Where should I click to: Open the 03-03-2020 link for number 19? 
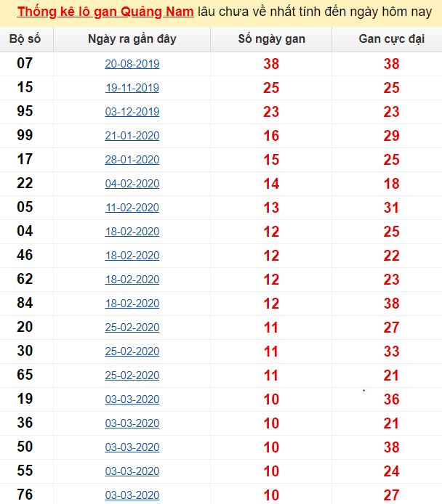pos(132,399)
